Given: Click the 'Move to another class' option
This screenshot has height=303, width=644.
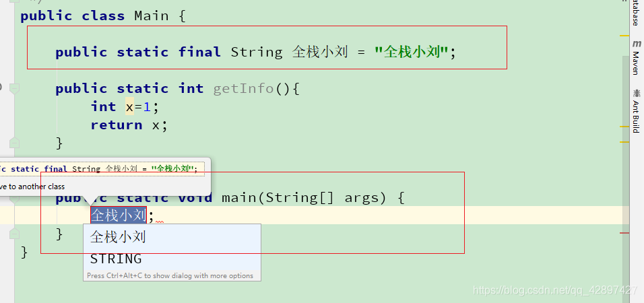Looking at the screenshot, I should point(32,187).
